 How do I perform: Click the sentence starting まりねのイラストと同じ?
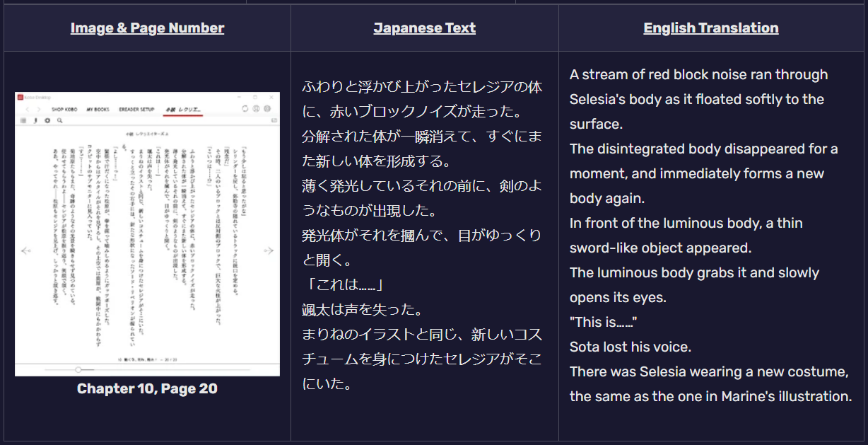click(422, 359)
